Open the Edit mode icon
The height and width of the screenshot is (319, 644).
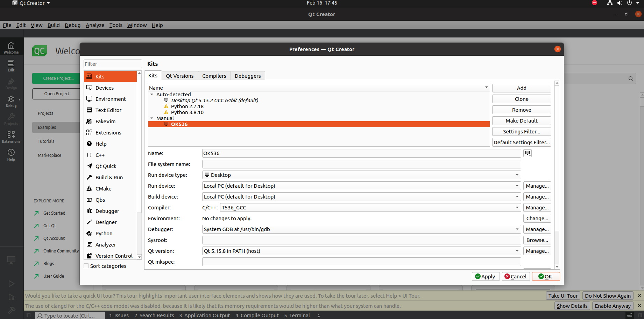11,65
